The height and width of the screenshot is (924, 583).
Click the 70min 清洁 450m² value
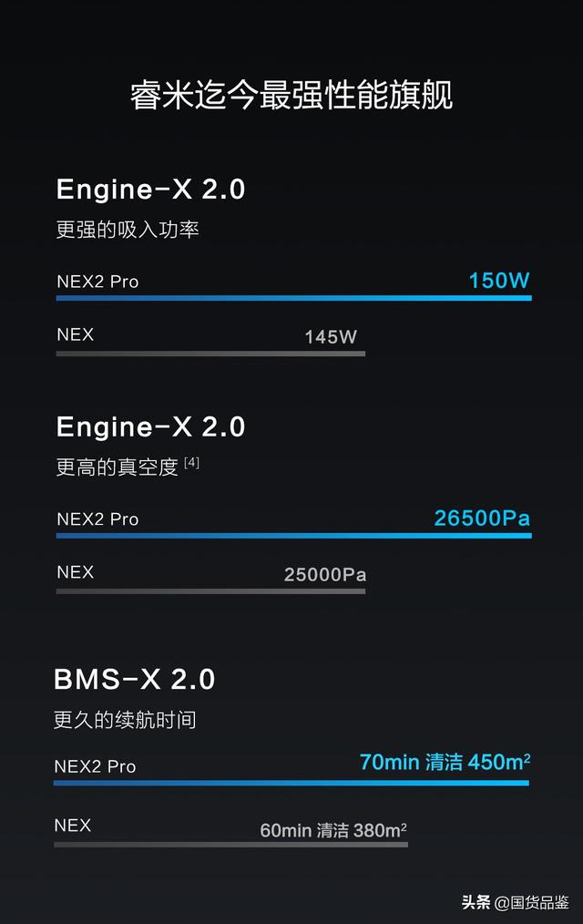[445, 762]
